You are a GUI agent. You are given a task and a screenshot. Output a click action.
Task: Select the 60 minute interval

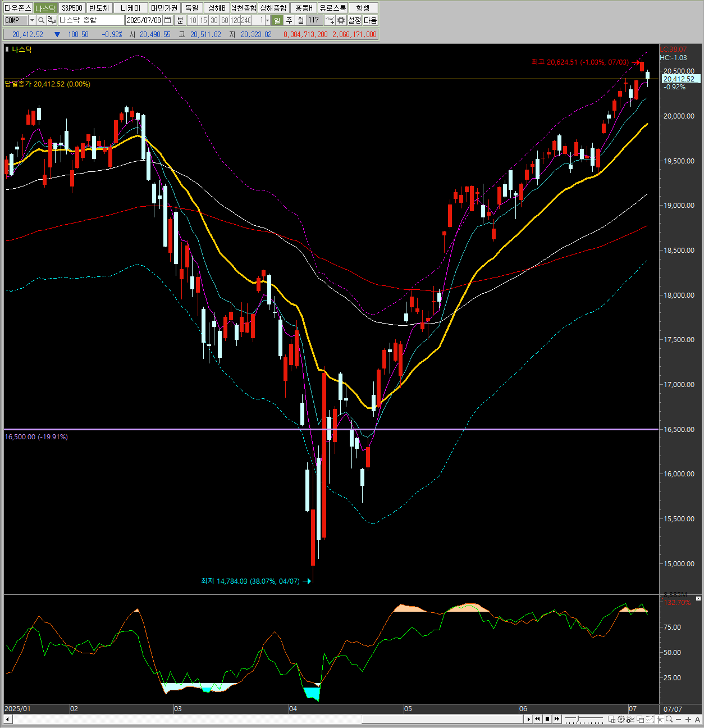click(225, 20)
